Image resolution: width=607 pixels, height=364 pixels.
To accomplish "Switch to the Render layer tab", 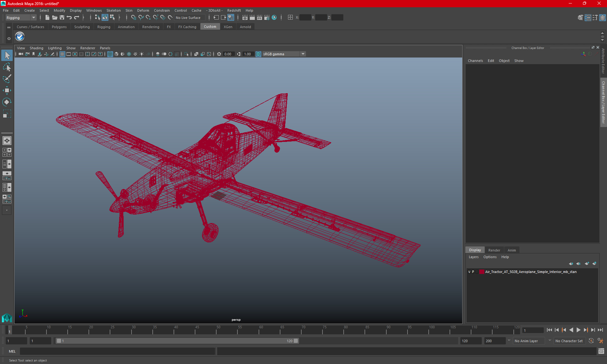I will pos(494,250).
